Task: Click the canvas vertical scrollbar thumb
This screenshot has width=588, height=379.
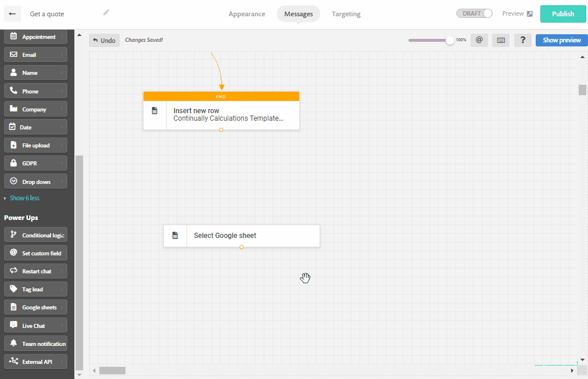Action: point(582,90)
